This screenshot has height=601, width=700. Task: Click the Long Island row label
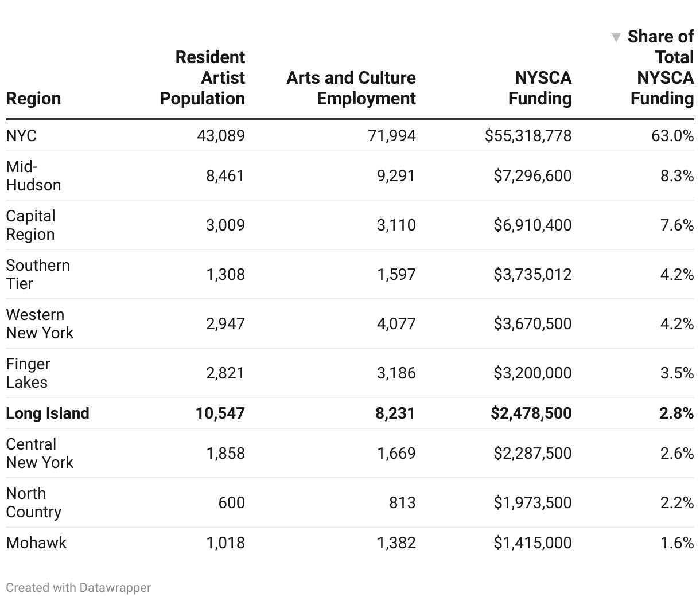tap(48, 413)
